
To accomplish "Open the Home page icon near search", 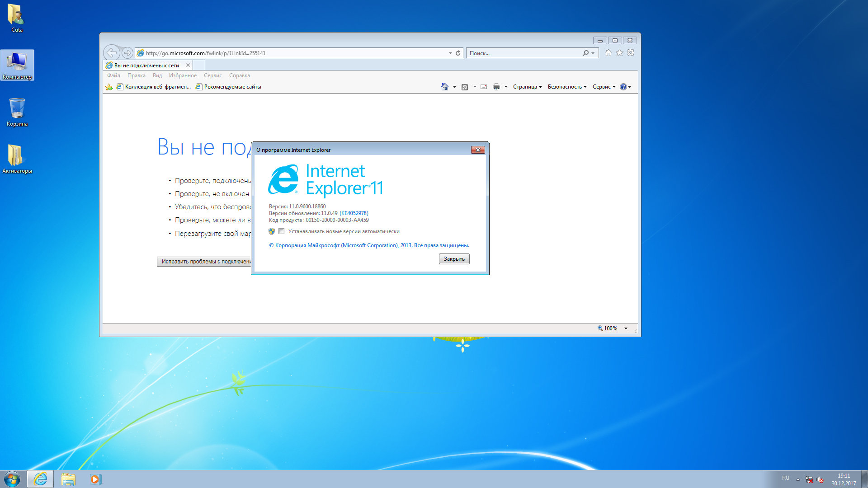I will (609, 53).
